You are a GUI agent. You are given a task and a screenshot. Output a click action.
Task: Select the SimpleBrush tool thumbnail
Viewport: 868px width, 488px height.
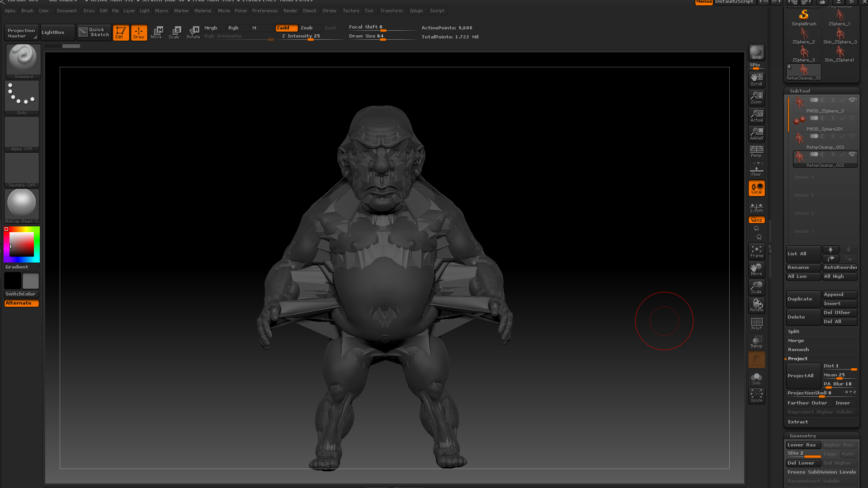click(804, 18)
